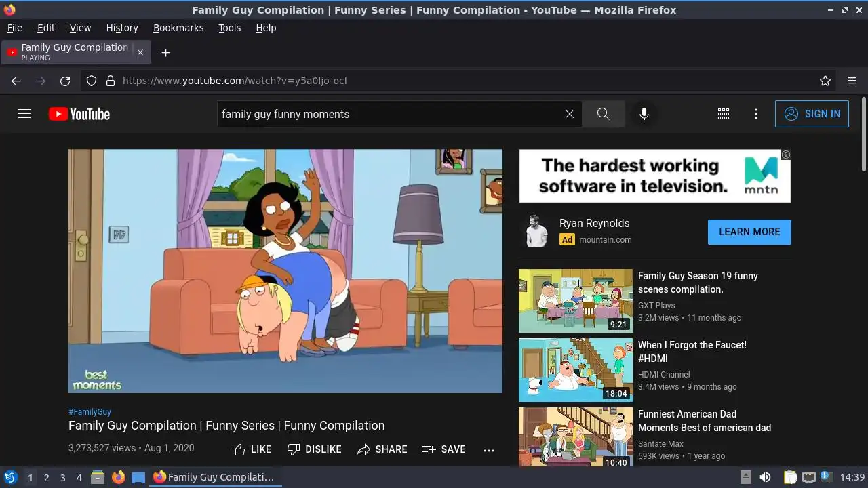Open the file manager taskbar icon
Screen dimensions: 868x488
[x=98, y=477]
